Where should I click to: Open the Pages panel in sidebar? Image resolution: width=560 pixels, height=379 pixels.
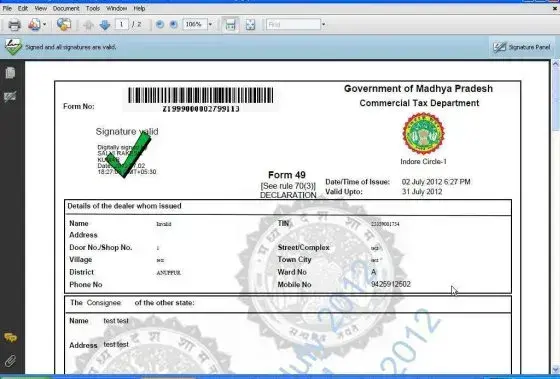(10, 73)
